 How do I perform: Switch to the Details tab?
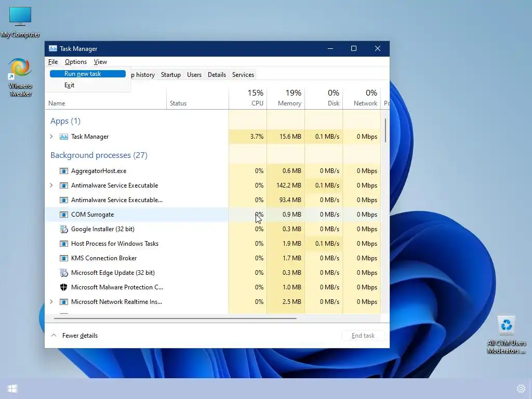217,75
